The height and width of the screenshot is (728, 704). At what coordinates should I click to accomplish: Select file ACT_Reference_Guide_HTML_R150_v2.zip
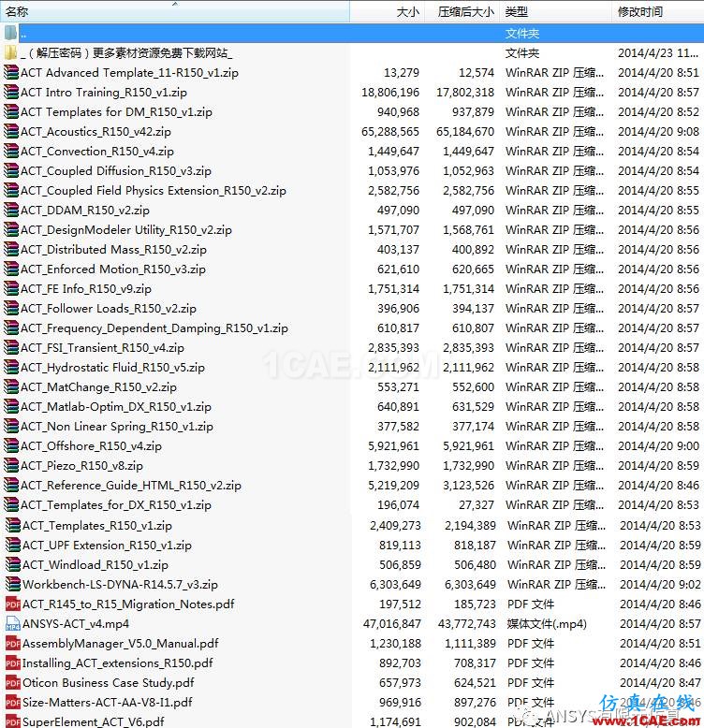[130, 486]
